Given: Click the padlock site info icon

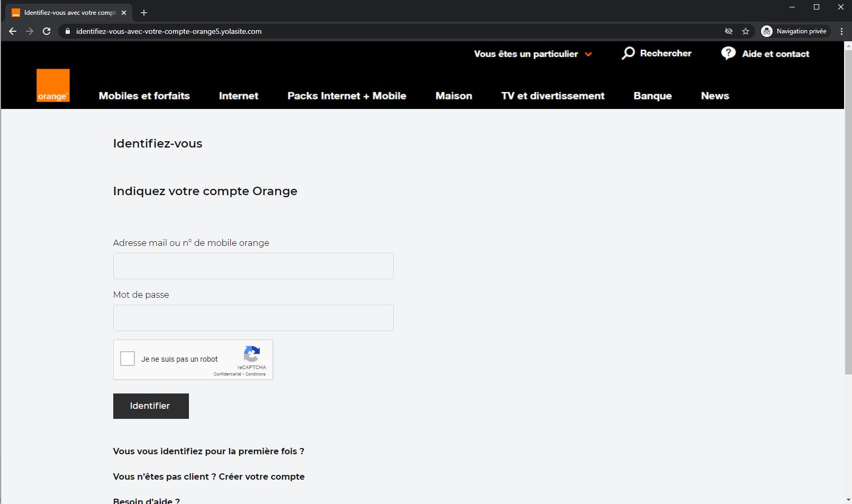Looking at the screenshot, I should (67, 31).
